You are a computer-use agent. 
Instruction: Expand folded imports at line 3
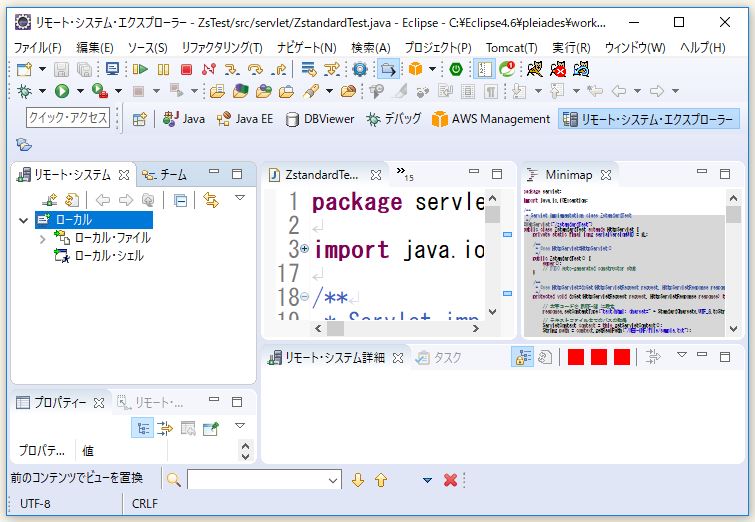(x=304, y=249)
